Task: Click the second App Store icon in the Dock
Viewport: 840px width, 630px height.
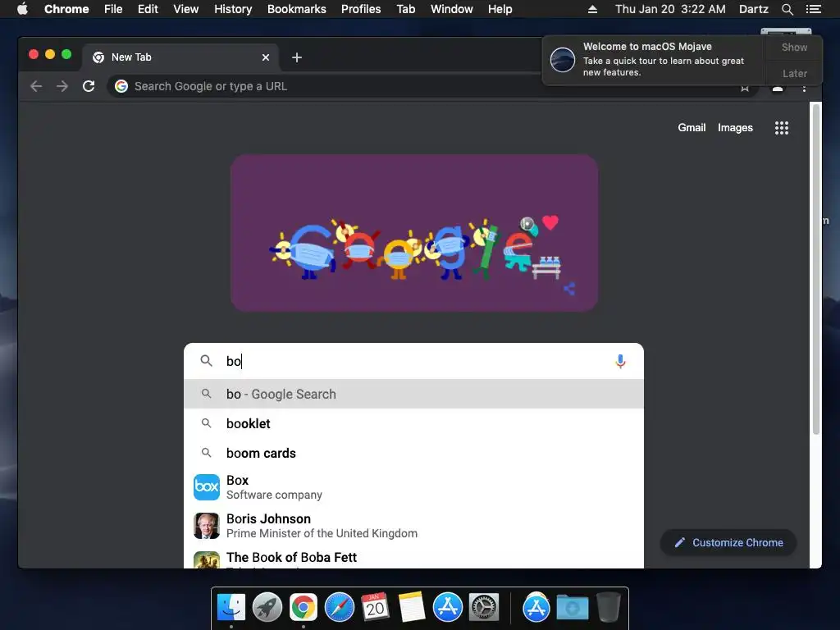Action: 536,608
